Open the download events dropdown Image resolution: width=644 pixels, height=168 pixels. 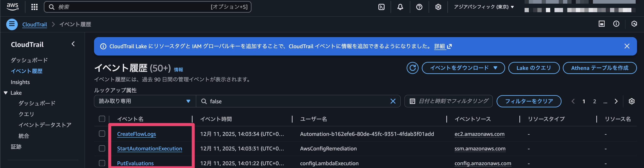point(463,68)
